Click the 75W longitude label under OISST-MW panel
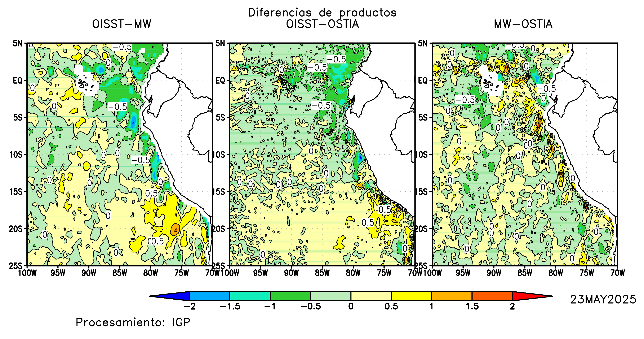This screenshot has width=644, height=339. point(182,273)
